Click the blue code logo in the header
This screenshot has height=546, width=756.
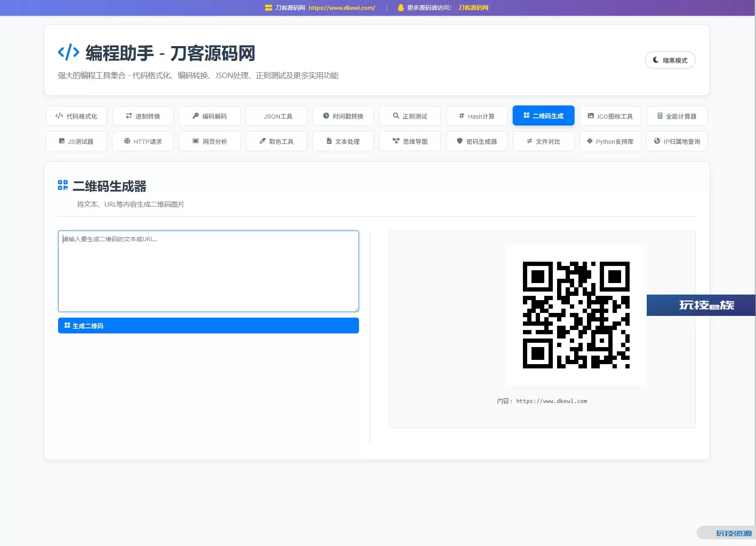pyautogui.click(x=69, y=53)
